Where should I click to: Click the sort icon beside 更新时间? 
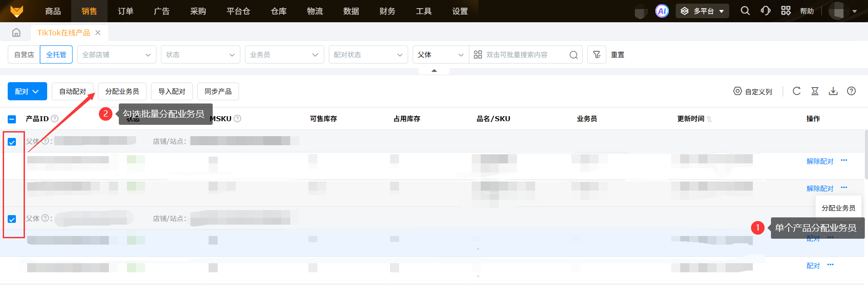(x=709, y=119)
